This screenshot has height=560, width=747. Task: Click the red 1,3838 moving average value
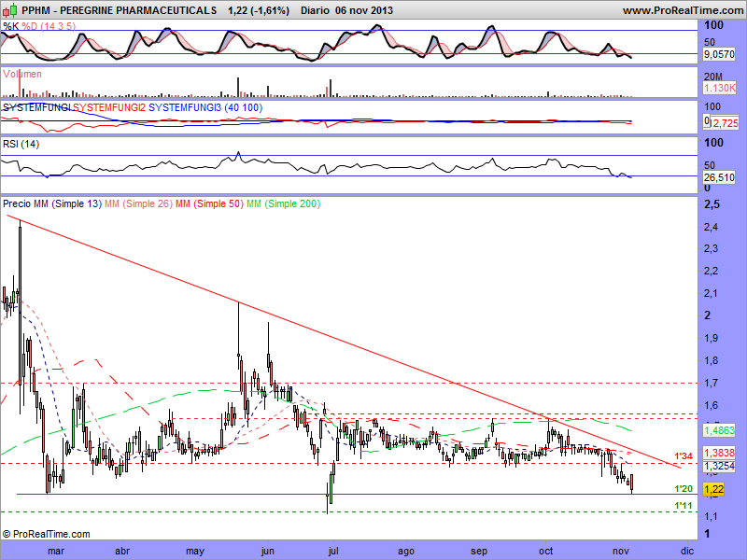(719, 453)
